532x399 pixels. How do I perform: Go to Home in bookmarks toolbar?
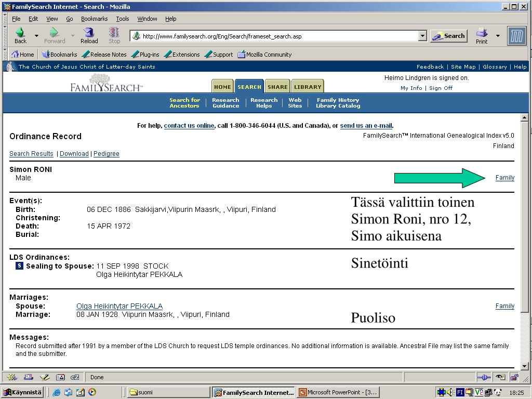pyautogui.click(x=22, y=54)
